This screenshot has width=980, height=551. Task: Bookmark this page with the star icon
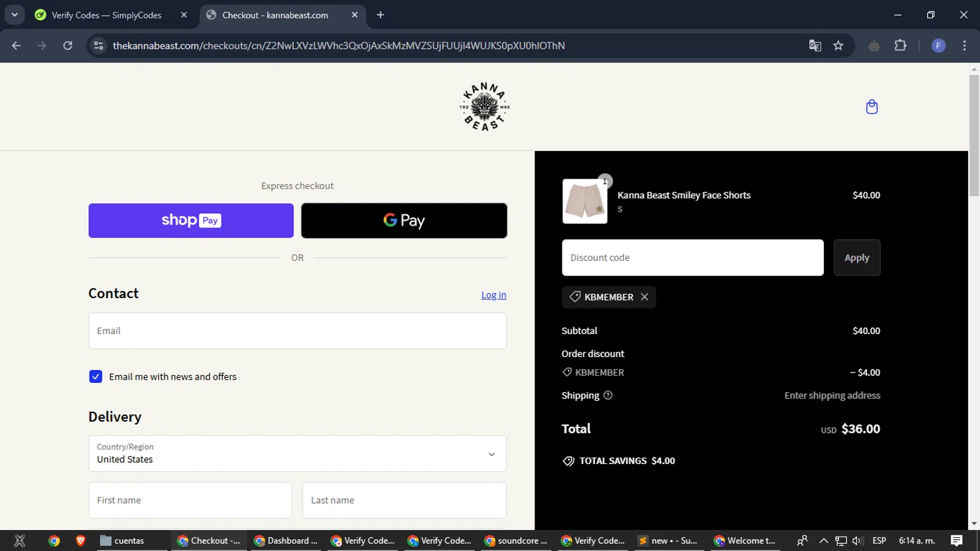click(838, 46)
